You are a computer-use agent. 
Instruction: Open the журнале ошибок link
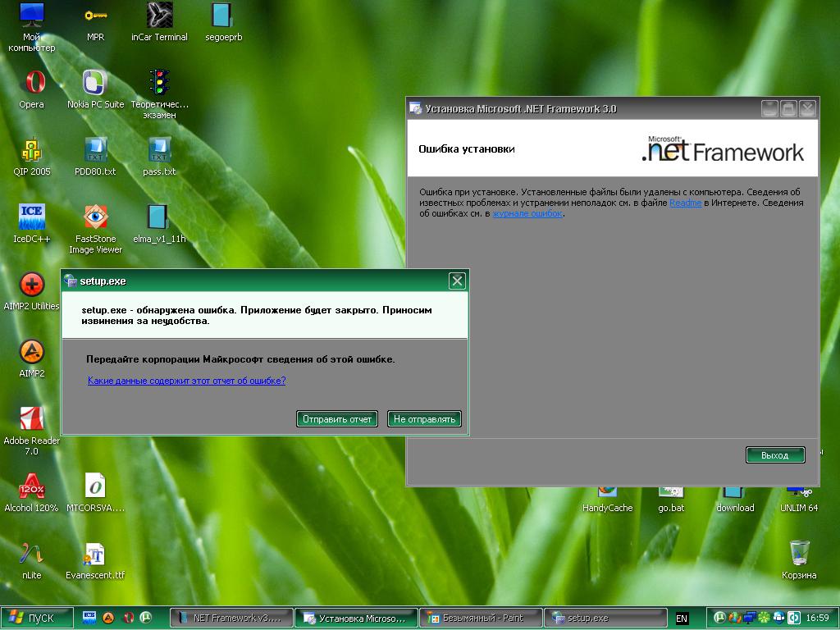[x=527, y=213]
